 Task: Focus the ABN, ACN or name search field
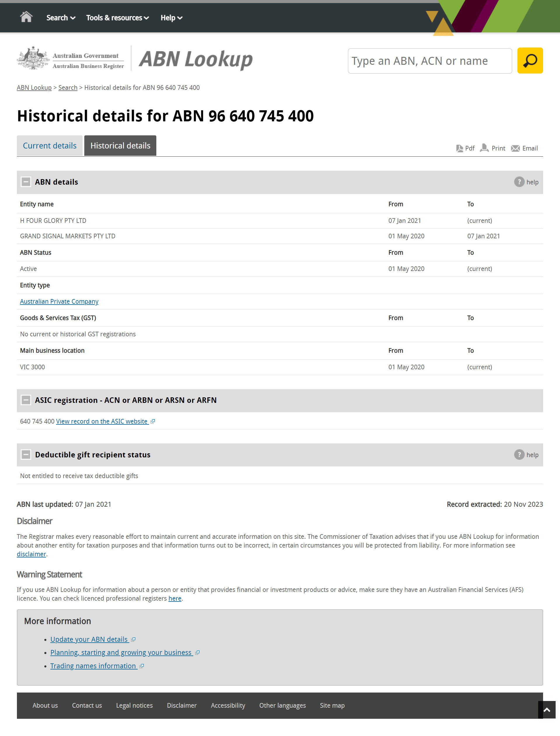coord(430,61)
